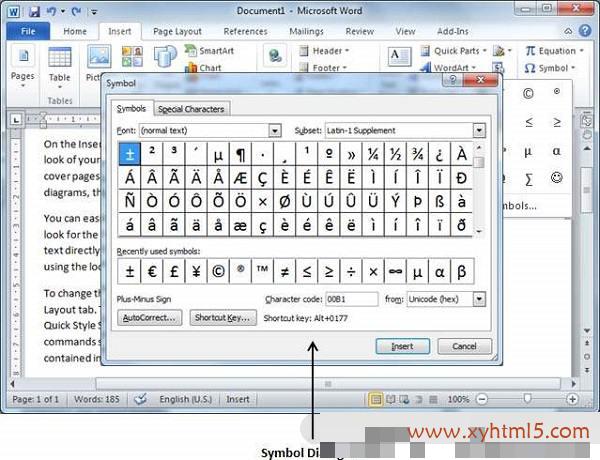
Task: Switch to Print Layout view button
Action: 376,399
